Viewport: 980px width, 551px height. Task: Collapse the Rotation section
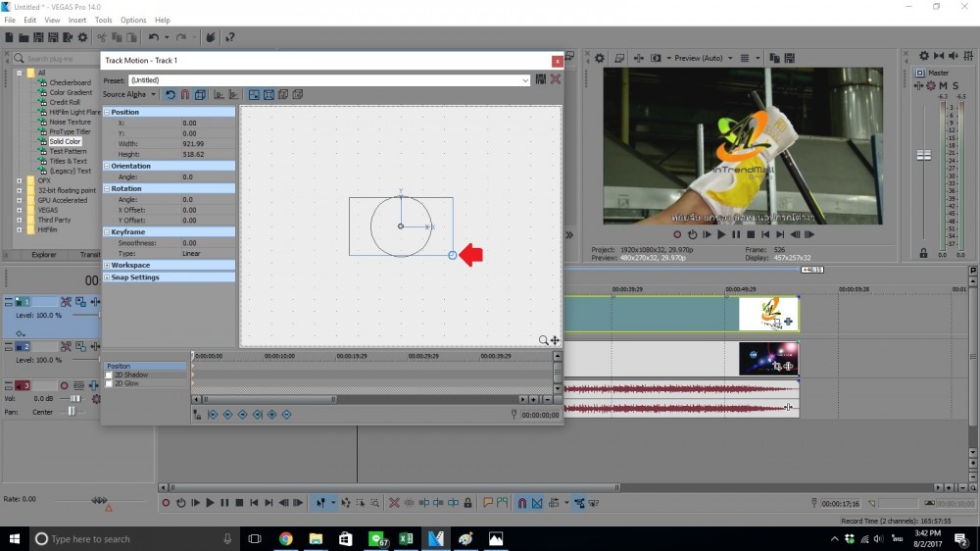[x=107, y=188]
